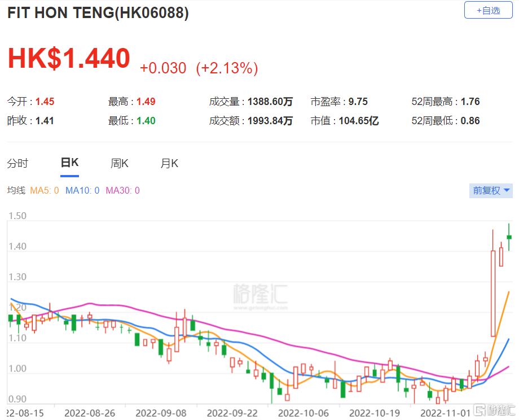Click the FIT HON TENG(HK06088) title

click(98, 13)
